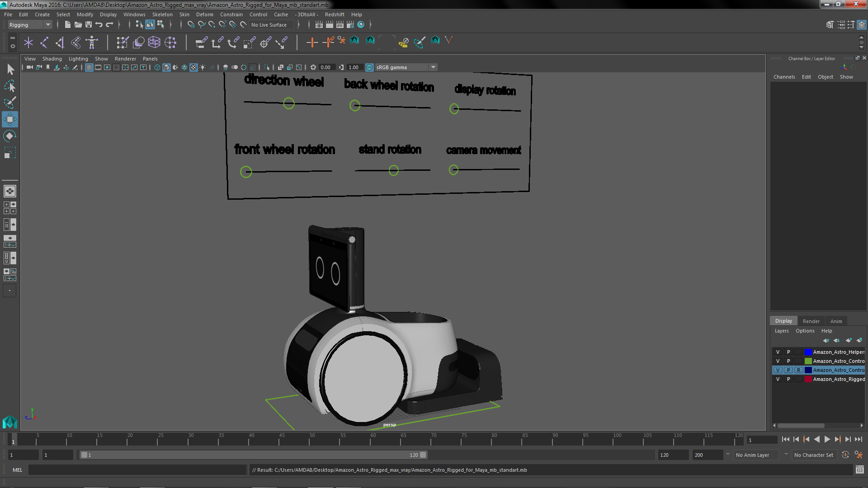Toggle textured display checker icon in viewport
Screen dimensions: 868x488
coord(193,67)
